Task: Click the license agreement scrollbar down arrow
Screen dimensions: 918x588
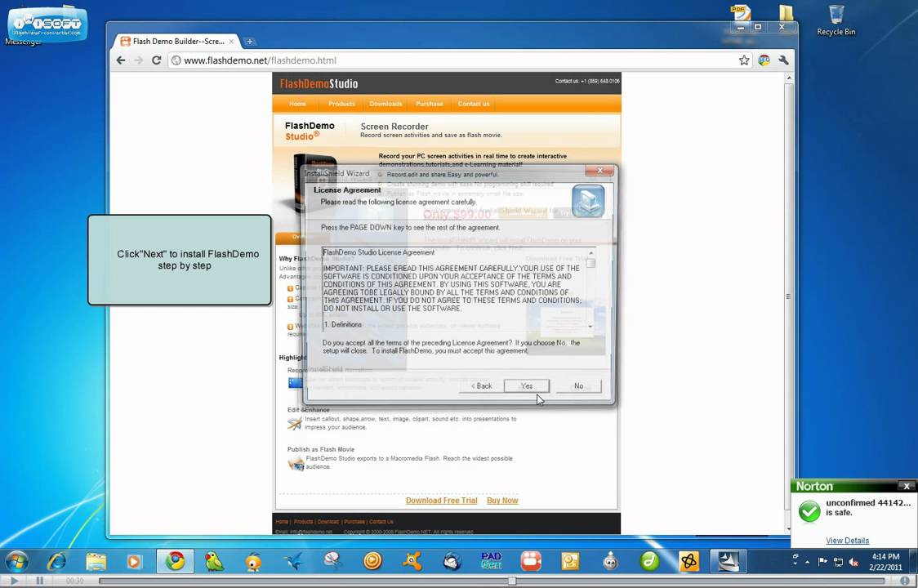Action: click(x=590, y=326)
